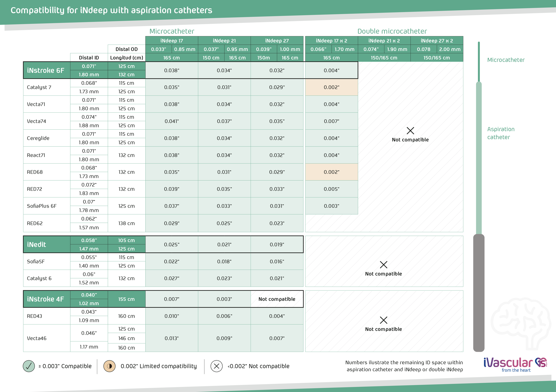The height and width of the screenshot is (392, 556).
Task: Click the 'Microcatheter' heading above the table
Action: coord(172,31)
